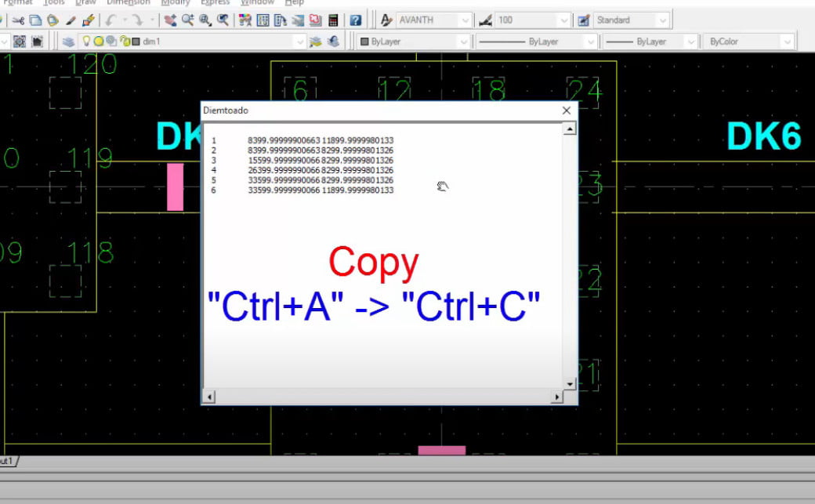The image size is (815, 504).
Task: Open the Window menu
Action: pos(257,2)
